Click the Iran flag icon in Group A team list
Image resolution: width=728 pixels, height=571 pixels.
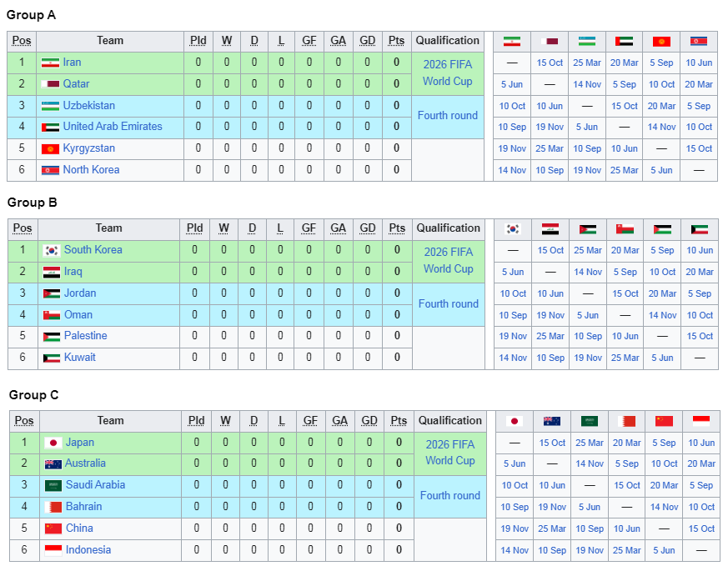pyautogui.click(x=50, y=63)
